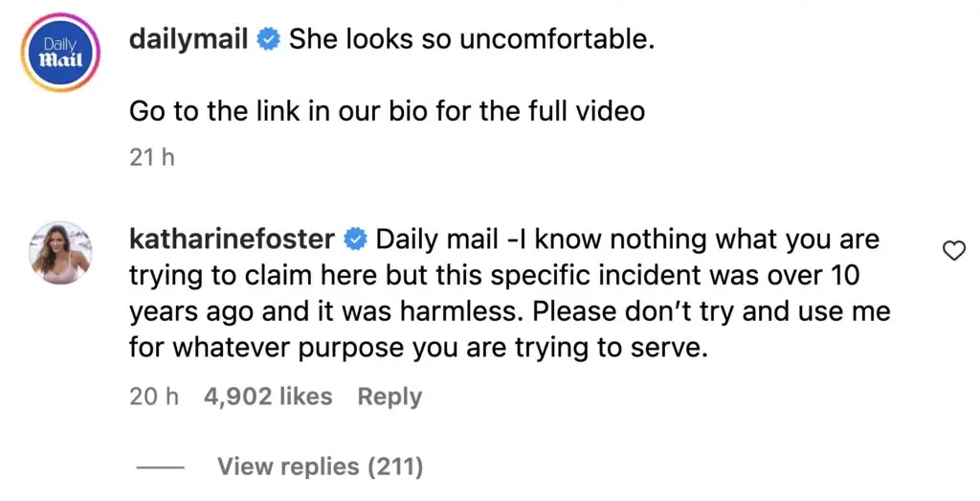Click the "20 h" comment timestamp

[153, 396]
